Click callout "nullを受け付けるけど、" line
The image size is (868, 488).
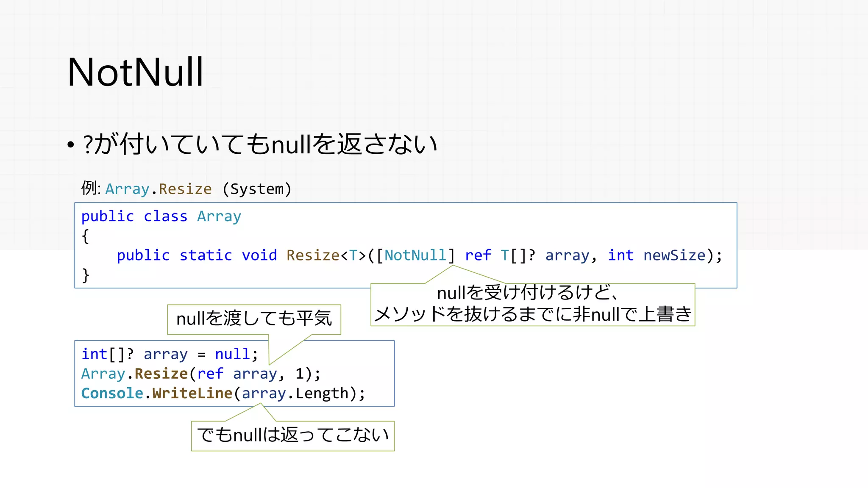pyautogui.click(x=529, y=293)
